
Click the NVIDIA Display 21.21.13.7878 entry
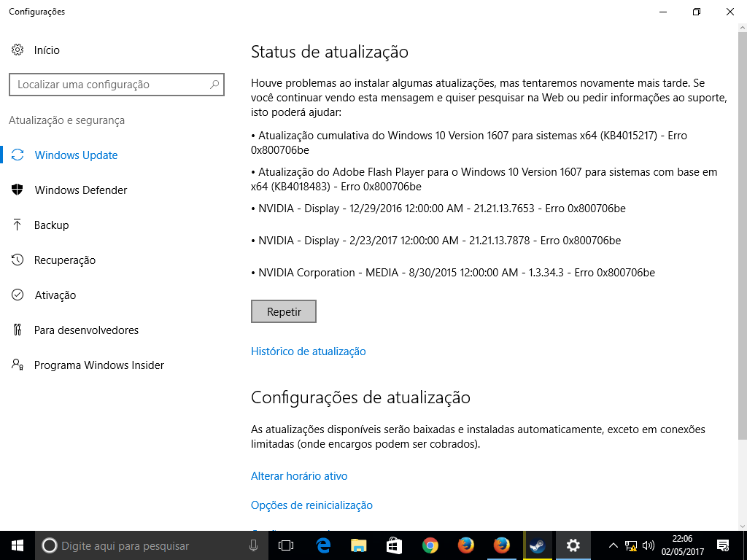436,241
